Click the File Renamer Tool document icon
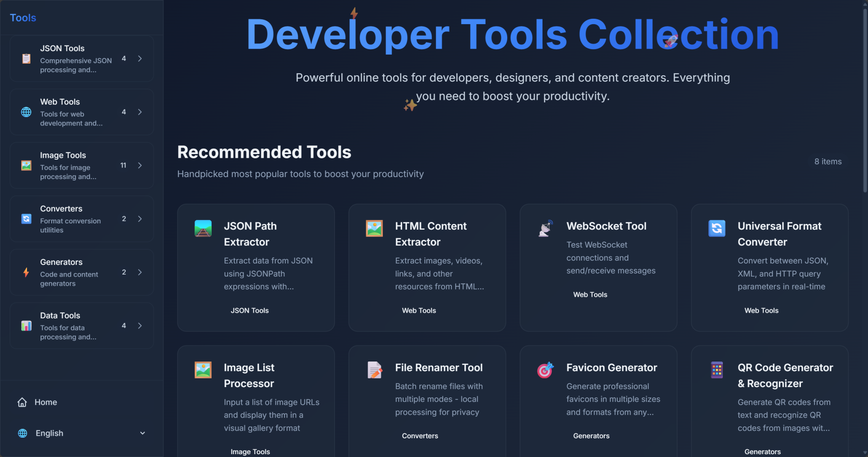The width and height of the screenshot is (868, 457). [374, 370]
